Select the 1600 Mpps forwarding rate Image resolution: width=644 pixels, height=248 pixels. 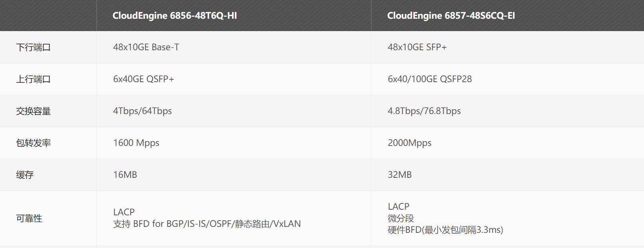(x=136, y=143)
